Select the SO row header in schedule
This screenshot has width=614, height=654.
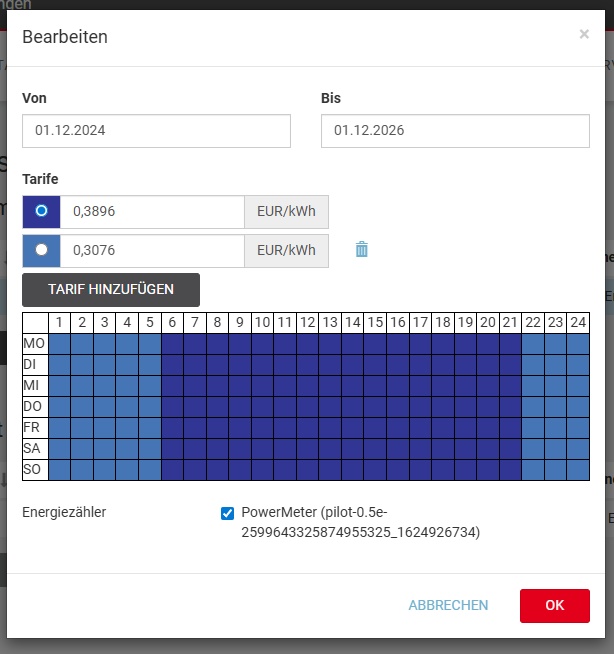click(35, 469)
